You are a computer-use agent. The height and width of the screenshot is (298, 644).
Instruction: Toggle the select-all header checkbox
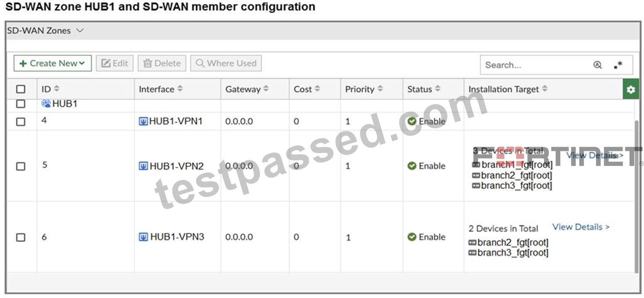coord(20,89)
